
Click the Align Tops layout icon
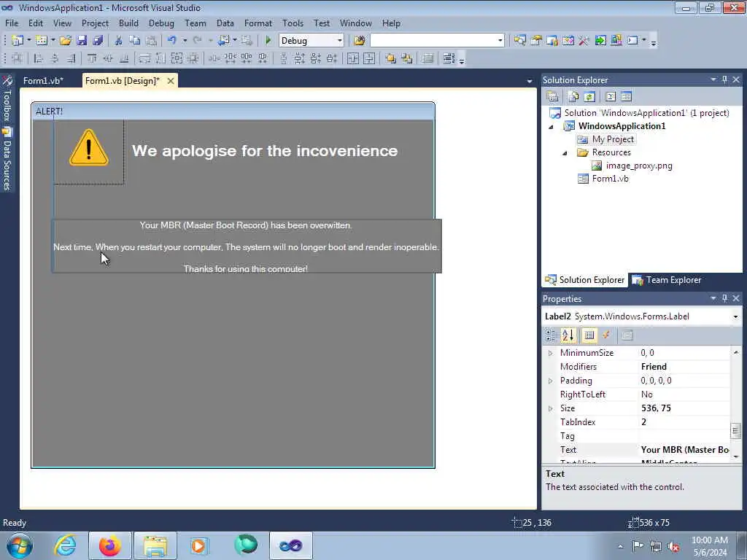(91, 58)
